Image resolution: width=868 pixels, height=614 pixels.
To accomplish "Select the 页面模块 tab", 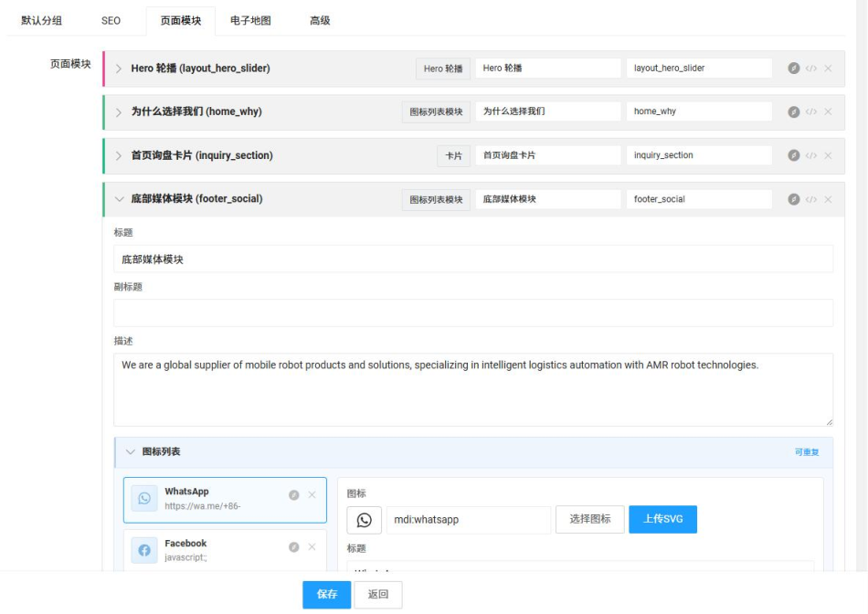I will click(181, 20).
